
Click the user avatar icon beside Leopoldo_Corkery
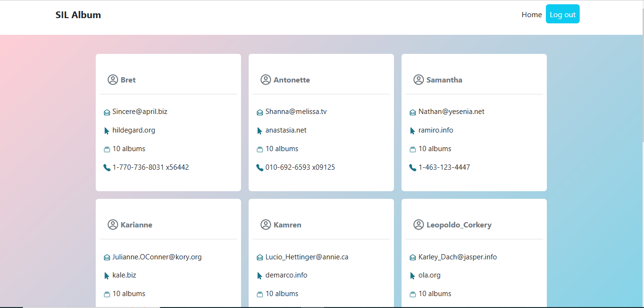point(419,225)
